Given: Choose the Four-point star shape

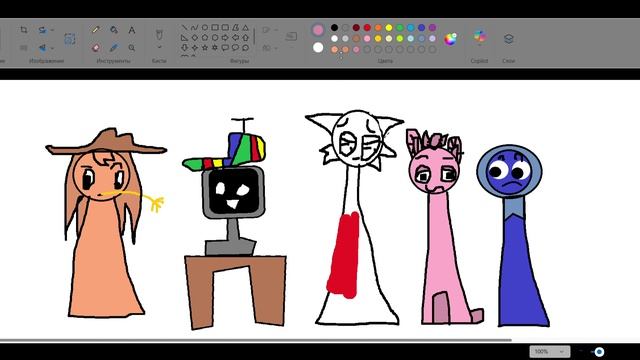Looking at the screenshot, I should pyautogui.click(x=195, y=48).
